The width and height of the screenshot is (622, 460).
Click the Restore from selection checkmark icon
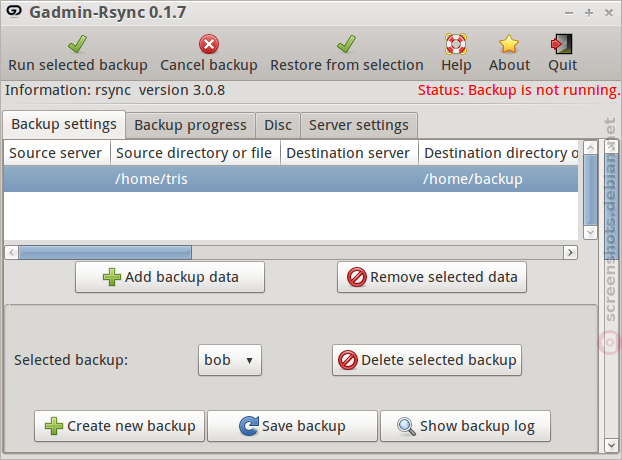click(347, 44)
